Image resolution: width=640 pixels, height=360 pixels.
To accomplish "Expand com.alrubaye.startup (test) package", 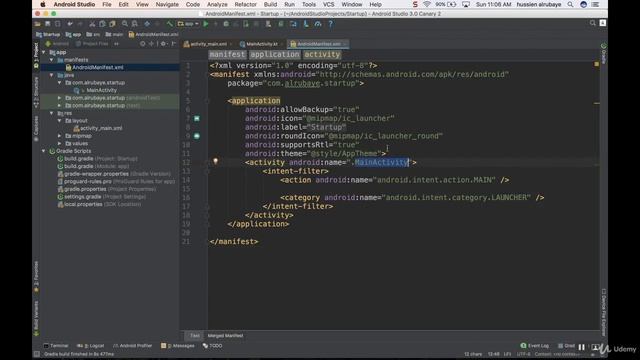I will 59,105.
